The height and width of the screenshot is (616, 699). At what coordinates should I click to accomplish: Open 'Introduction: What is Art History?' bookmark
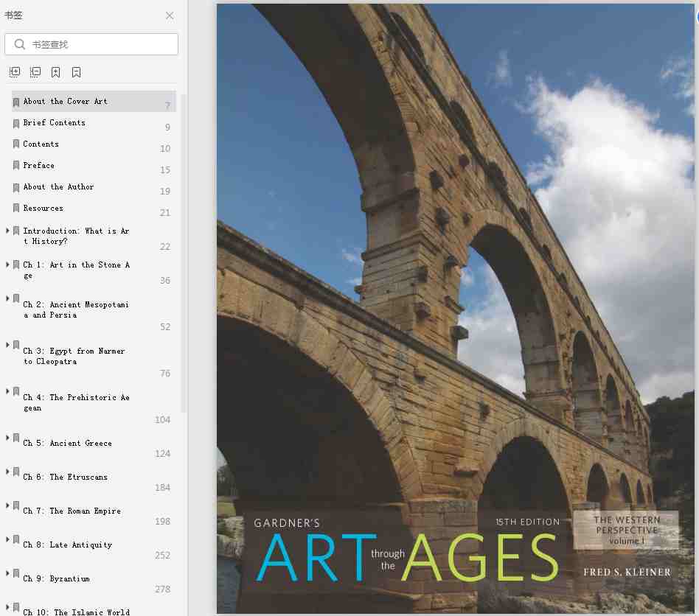76,236
